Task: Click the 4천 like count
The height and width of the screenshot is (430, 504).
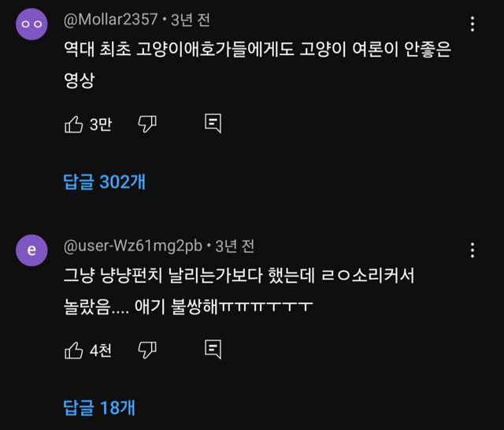Action: point(100,350)
